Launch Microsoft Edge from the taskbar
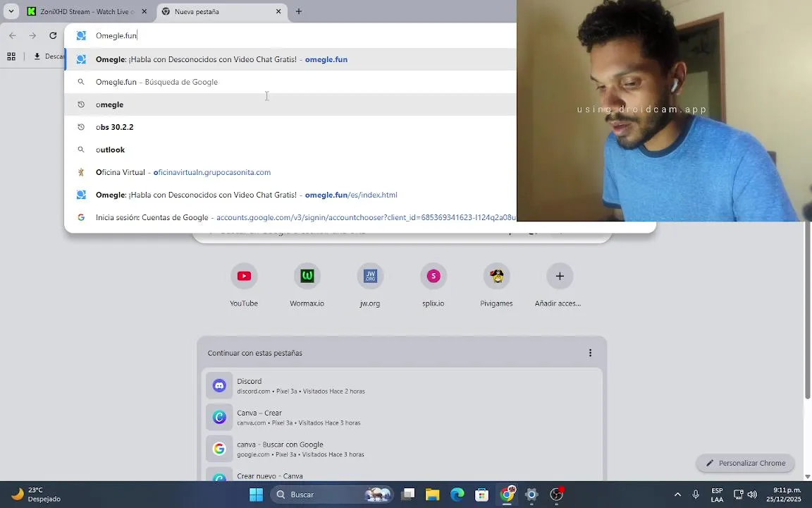The width and height of the screenshot is (812, 508). click(x=457, y=495)
